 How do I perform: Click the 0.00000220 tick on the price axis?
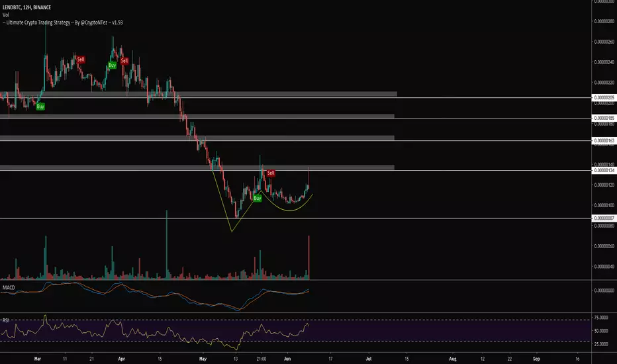pyautogui.click(x=604, y=83)
